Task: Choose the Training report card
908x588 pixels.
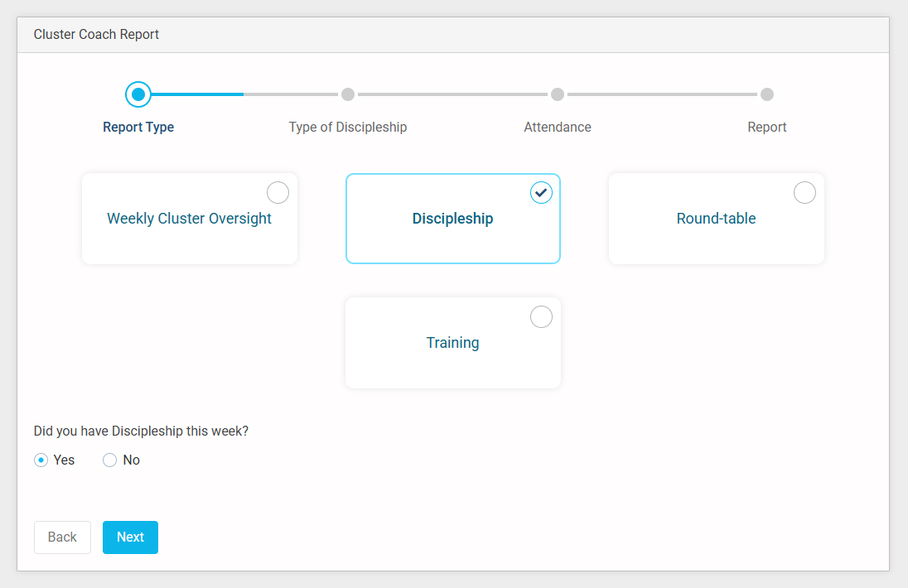Action: pos(452,343)
